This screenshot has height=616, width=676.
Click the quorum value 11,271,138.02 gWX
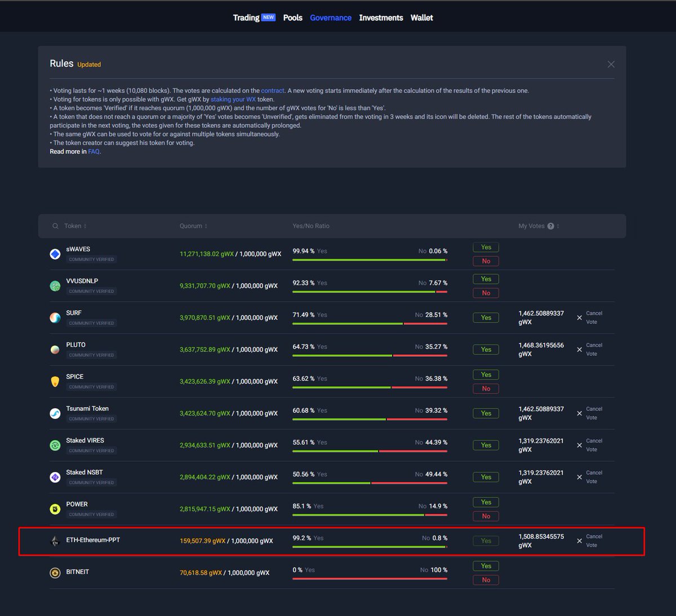[x=207, y=254]
